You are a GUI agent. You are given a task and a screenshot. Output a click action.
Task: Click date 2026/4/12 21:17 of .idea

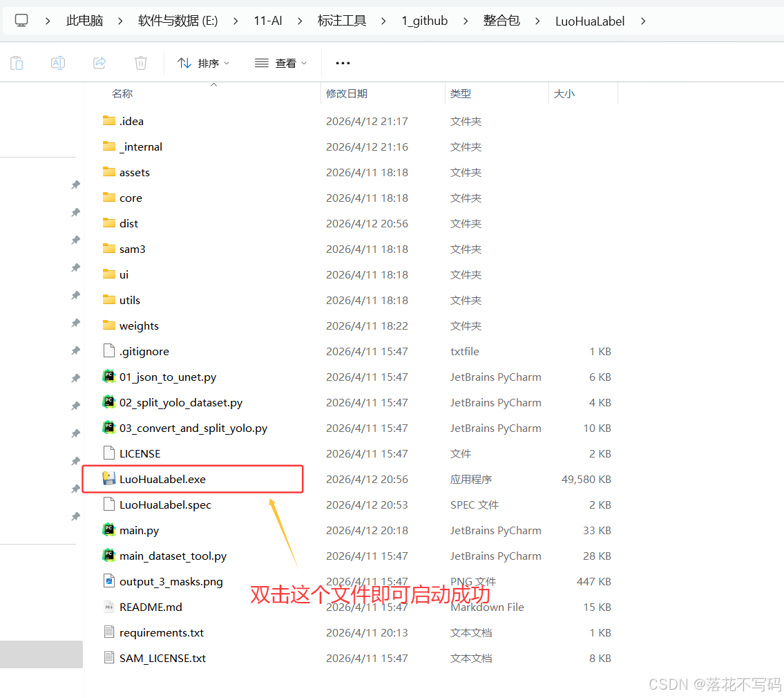pyautogui.click(x=367, y=121)
